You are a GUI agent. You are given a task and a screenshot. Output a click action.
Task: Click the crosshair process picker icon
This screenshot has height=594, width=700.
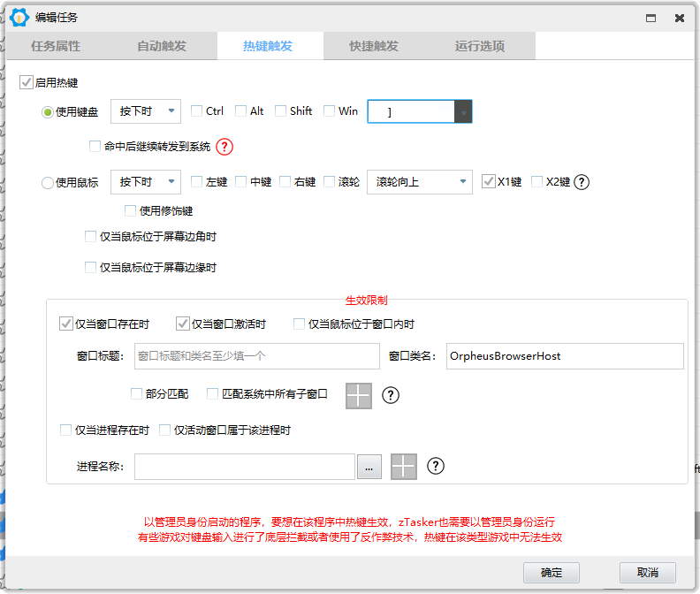pos(403,466)
